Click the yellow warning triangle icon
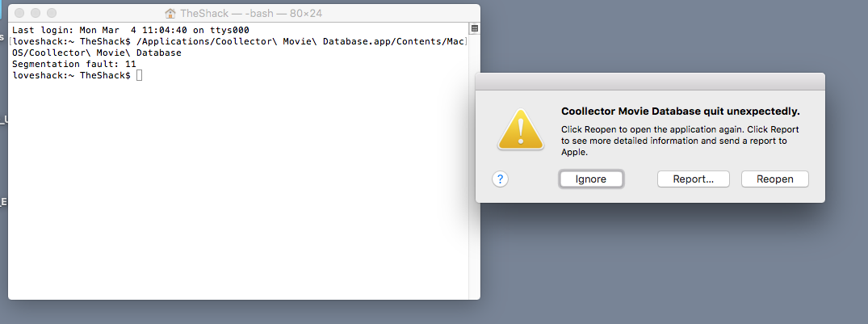Screen dimensions: 868x324 pyautogui.click(x=520, y=129)
